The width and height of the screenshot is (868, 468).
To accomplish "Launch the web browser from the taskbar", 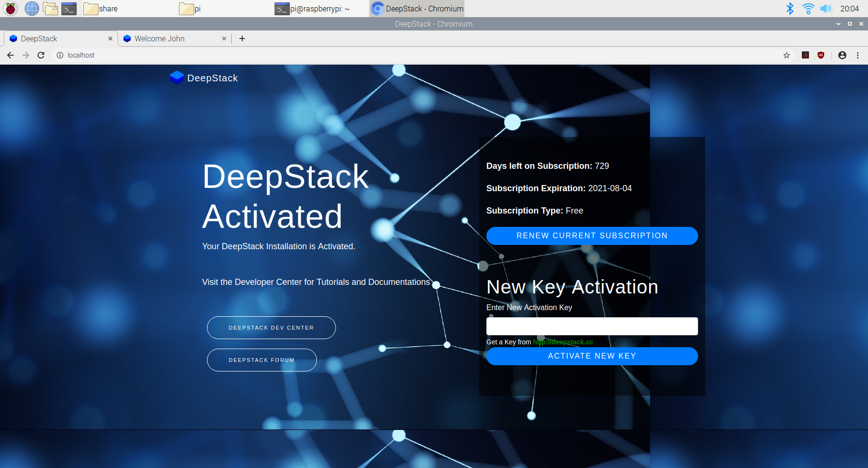I will tap(31, 8).
